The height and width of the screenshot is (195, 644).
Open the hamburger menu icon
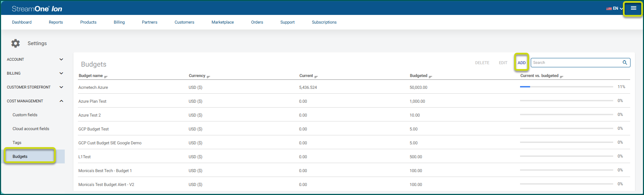(633, 8)
